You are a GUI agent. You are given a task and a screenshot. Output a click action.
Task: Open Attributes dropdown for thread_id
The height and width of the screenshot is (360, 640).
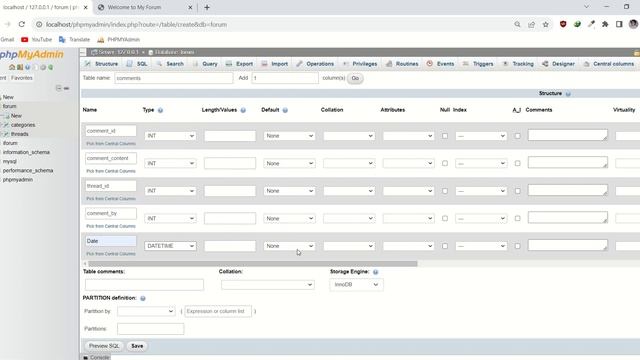[x=409, y=191]
